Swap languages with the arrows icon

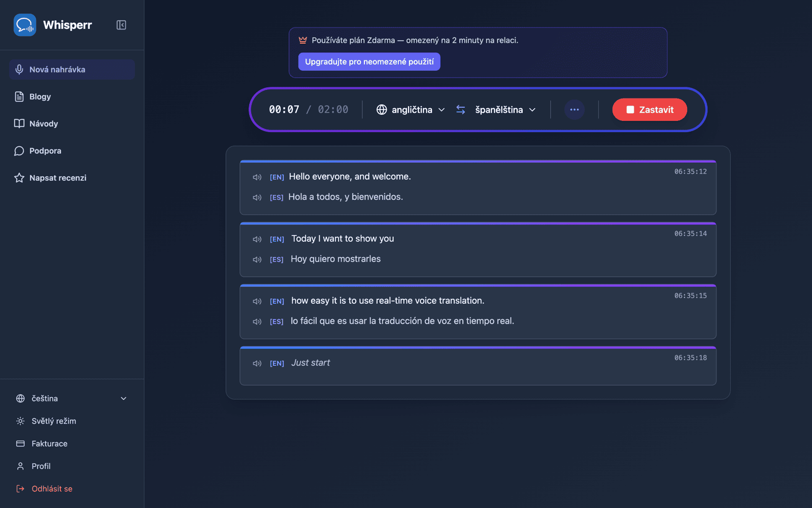460,110
